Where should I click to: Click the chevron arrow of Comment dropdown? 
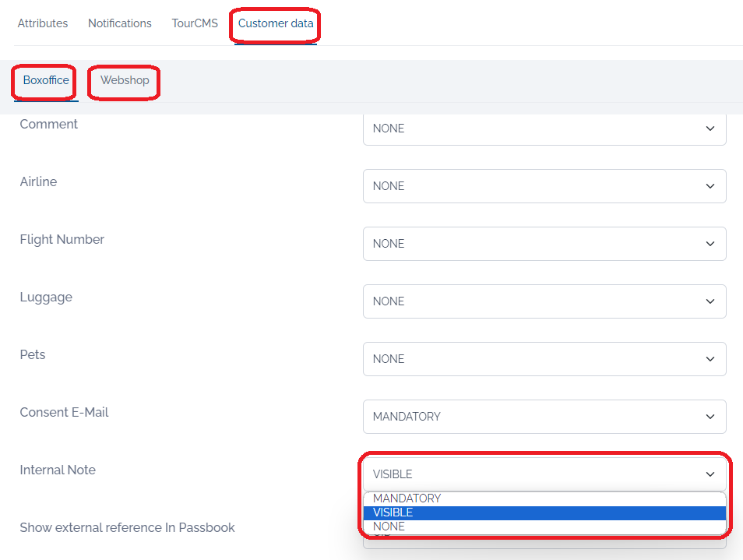click(710, 129)
